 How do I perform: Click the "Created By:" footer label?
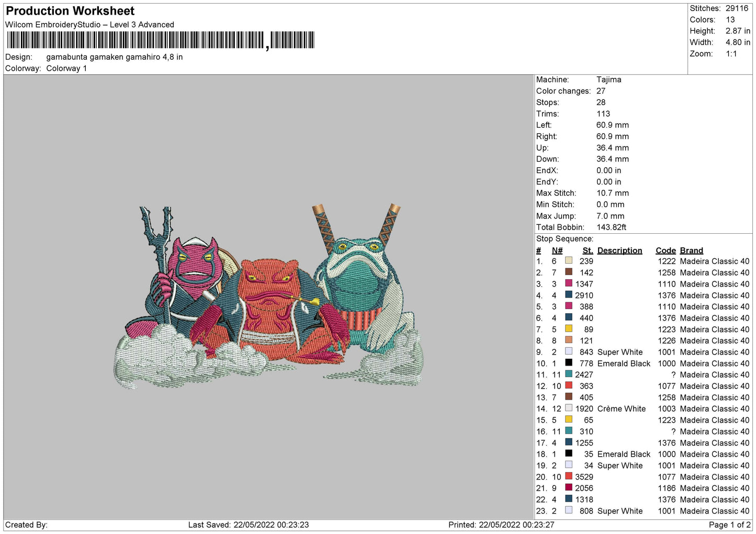pyautogui.click(x=26, y=525)
